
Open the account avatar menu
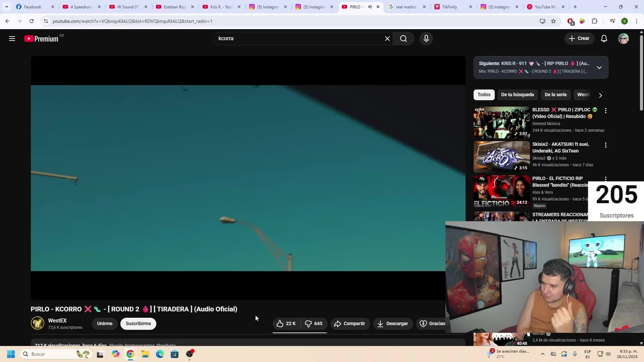(x=623, y=39)
